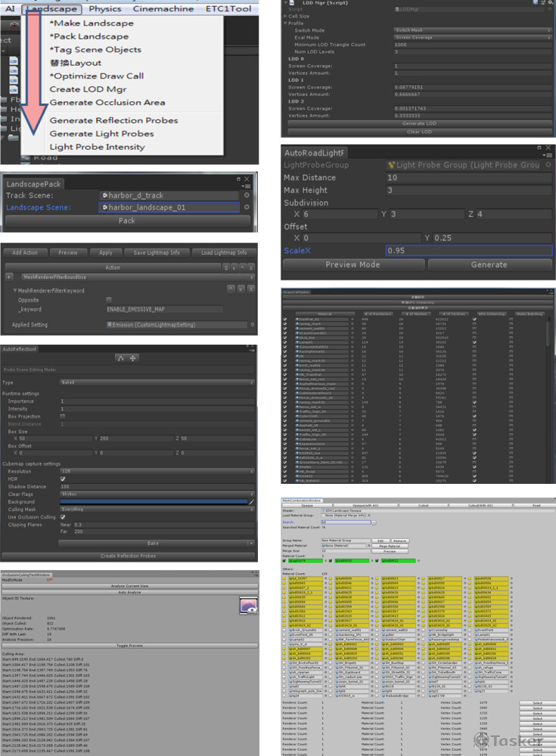Collapse MeshRendererFilterKeyword foldout
Viewport: 556px width, 756px height.
click(15, 291)
